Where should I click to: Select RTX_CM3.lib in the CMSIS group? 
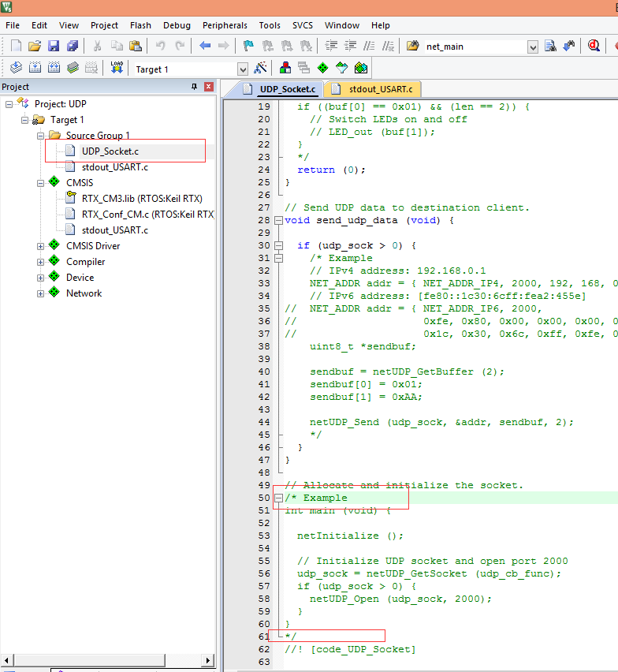[142, 199]
